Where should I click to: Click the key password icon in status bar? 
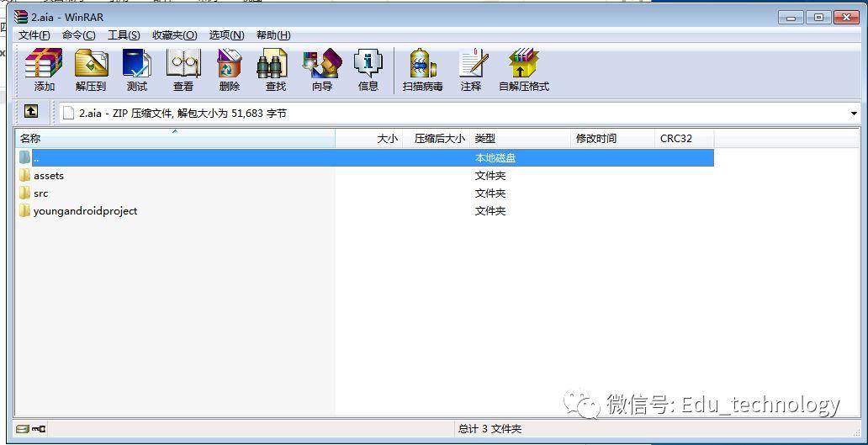[x=39, y=429]
